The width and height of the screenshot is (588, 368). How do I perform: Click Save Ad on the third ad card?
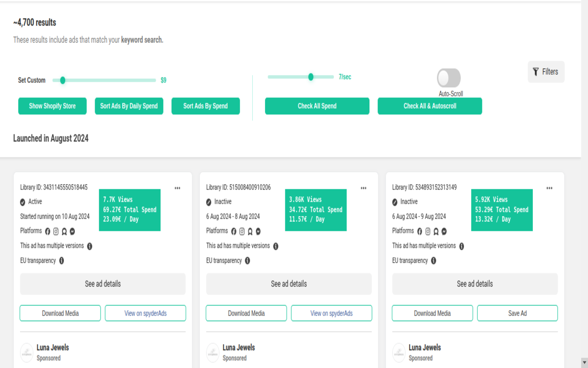coord(517,313)
